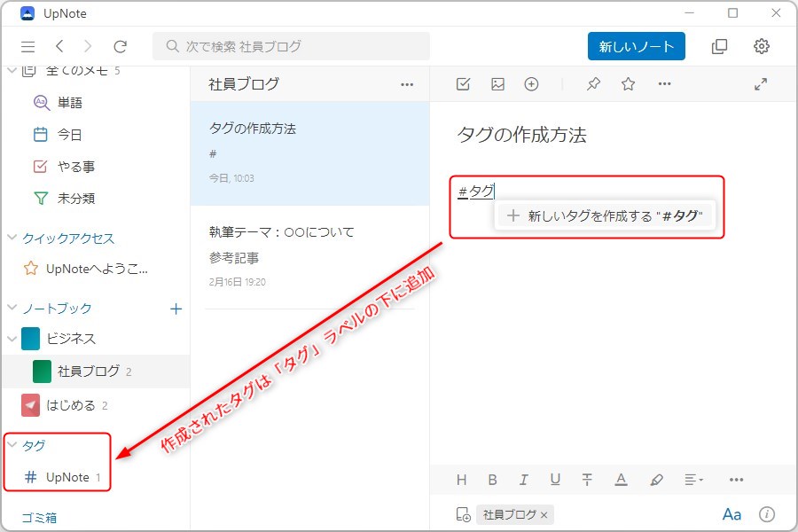Add a notebook with the plus icon
Screen dimensions: 798x532
click(176, 309)
